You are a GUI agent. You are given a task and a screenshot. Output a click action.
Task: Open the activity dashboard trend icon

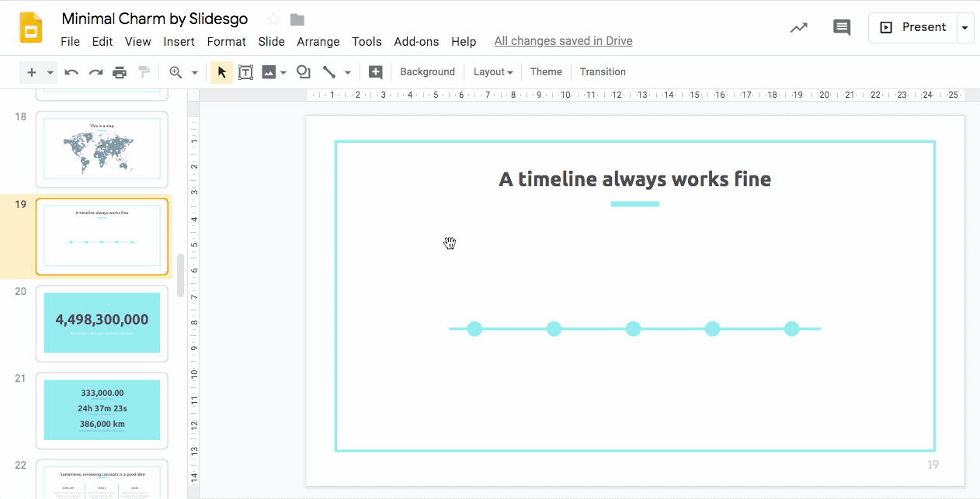click(x=798, y=27)
